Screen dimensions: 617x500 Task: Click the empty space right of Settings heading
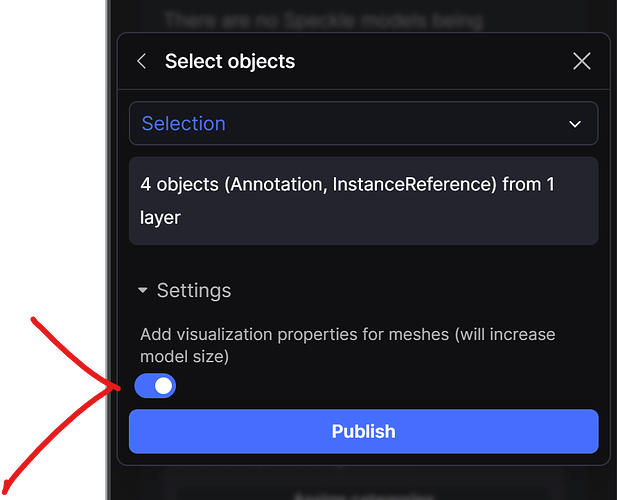[420, 291]
